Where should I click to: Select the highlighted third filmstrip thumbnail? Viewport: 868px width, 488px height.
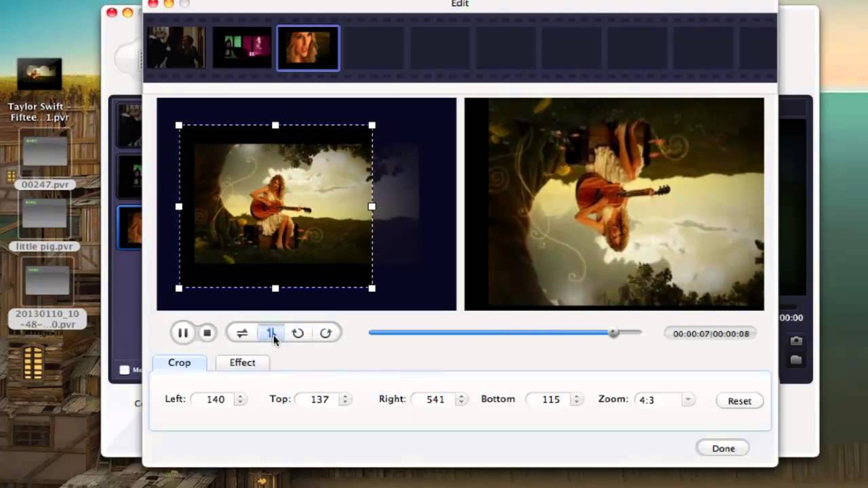click(308, 47)
